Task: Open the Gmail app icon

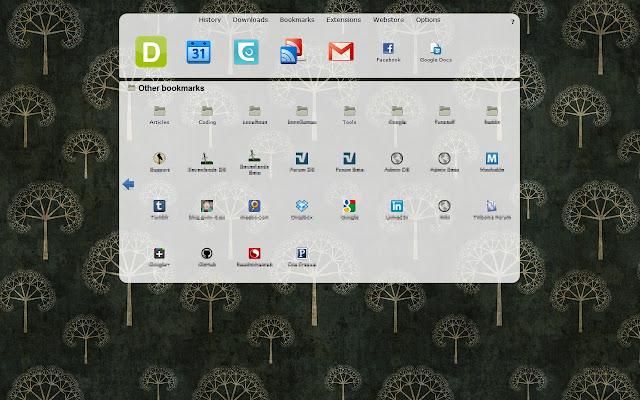Action: click(341, 52)
